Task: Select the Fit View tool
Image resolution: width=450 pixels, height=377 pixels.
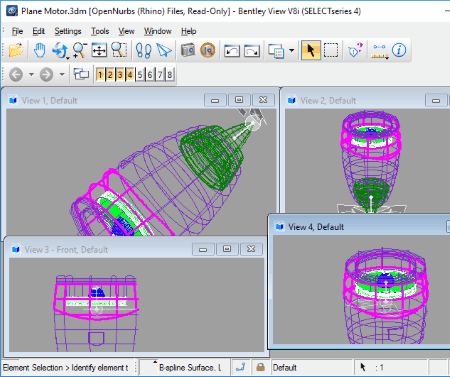Action: point(99,50)
